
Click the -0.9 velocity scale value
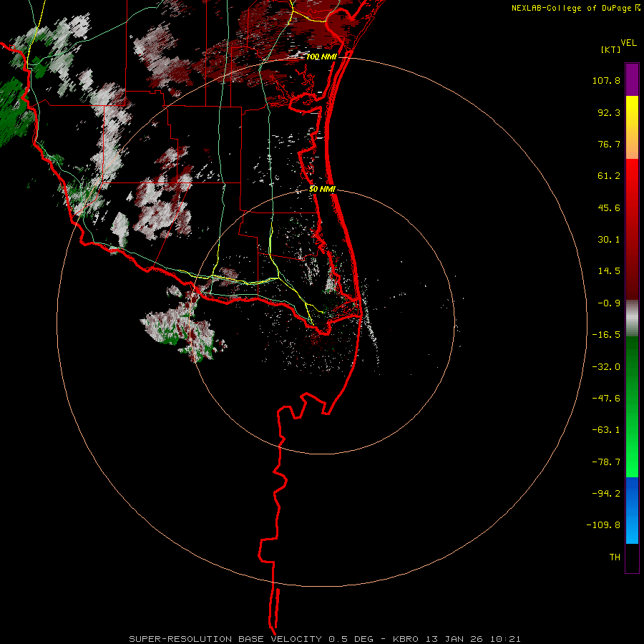(609, 303)
